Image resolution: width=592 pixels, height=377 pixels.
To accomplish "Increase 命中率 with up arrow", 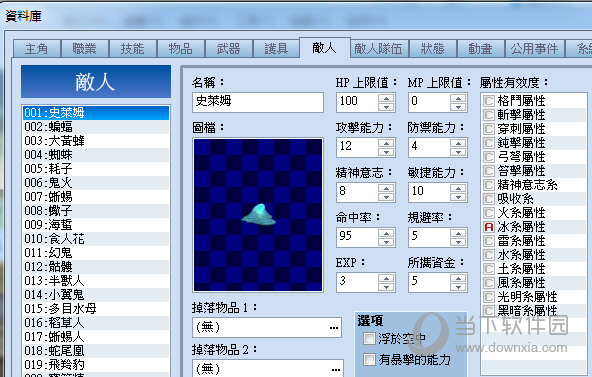I will [386, 232].
